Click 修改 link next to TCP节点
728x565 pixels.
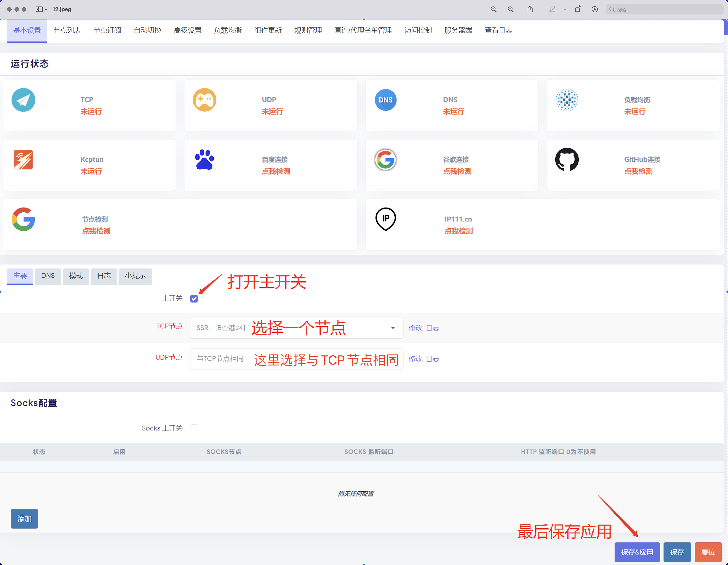point(415,328)
